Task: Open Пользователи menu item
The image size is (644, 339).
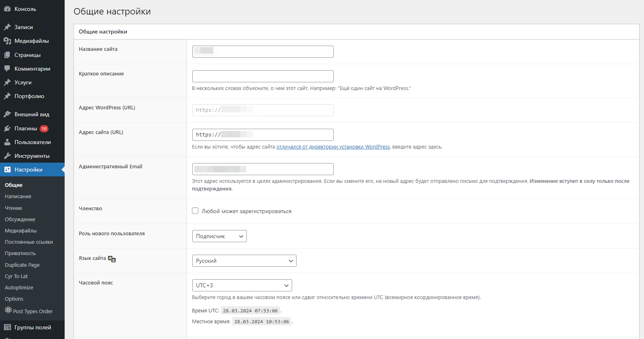Action: 32,142
